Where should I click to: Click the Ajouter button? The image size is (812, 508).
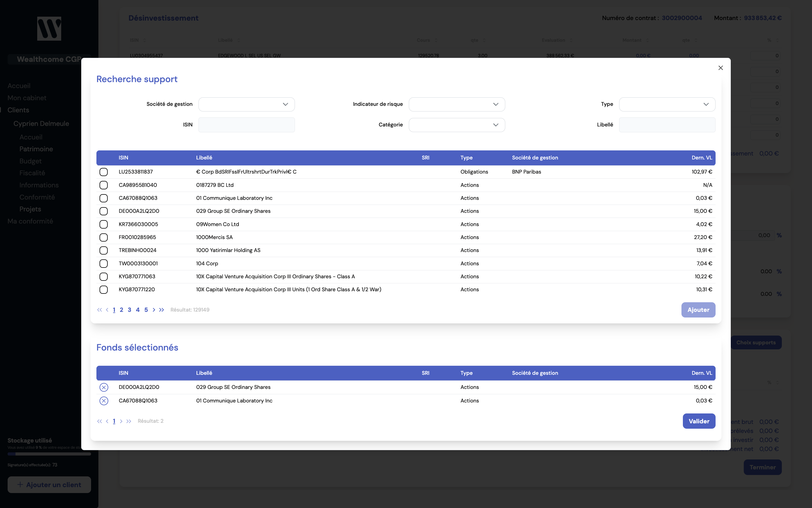coord(698,310)
